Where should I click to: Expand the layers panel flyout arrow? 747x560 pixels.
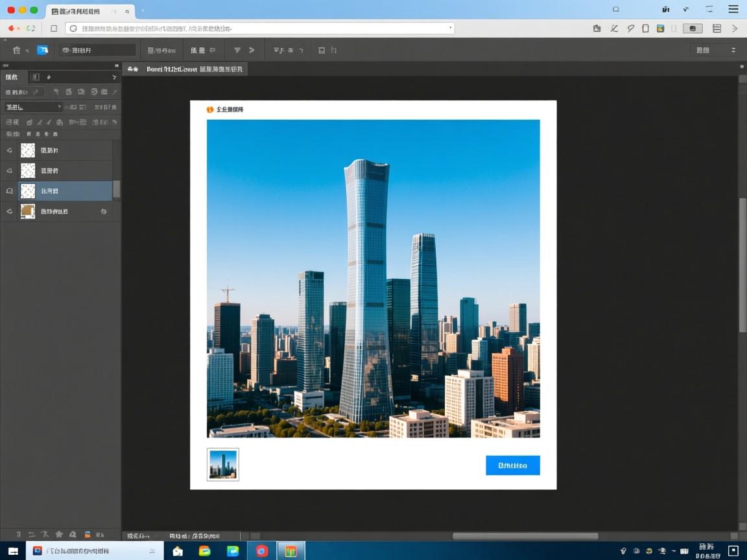[115, 77]
